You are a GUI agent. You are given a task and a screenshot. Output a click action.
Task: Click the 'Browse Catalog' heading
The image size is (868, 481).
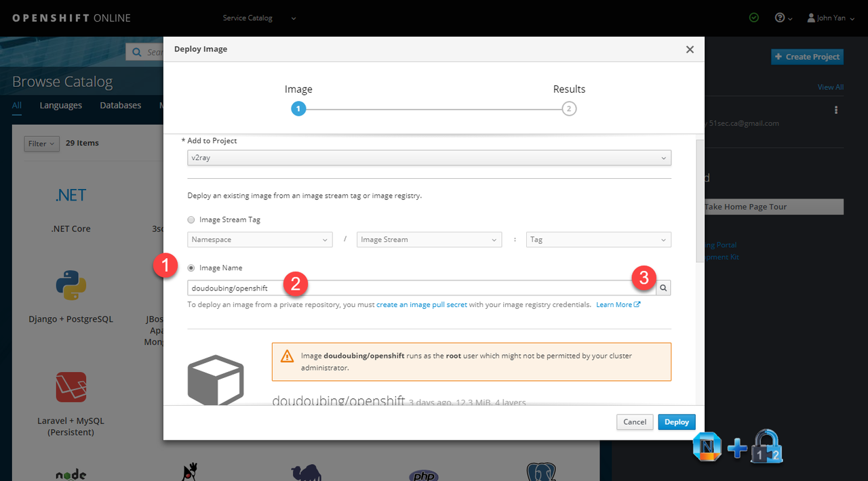62,82
